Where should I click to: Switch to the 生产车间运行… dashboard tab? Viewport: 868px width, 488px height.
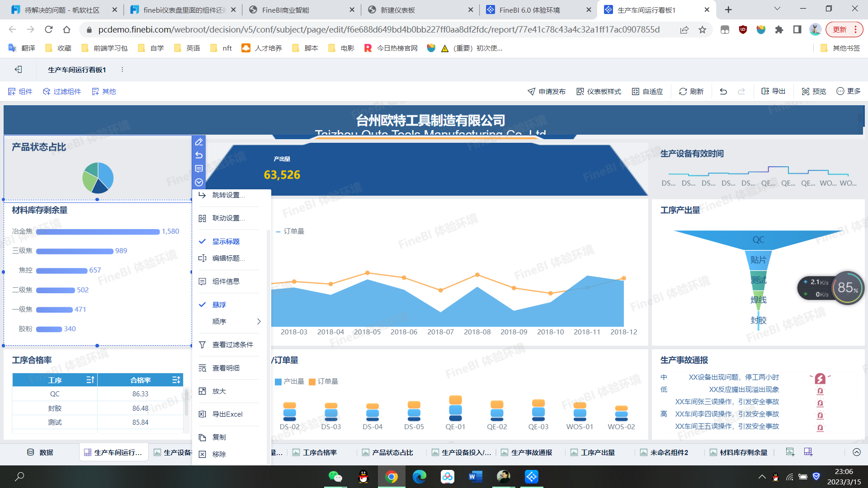[x=113, y=452]
